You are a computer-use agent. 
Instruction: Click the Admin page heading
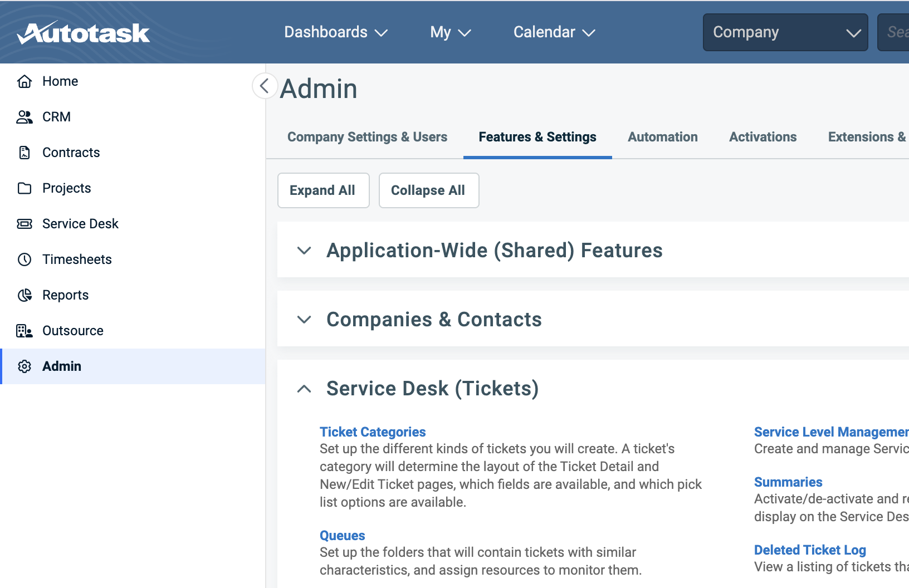[x=319, y=89]
